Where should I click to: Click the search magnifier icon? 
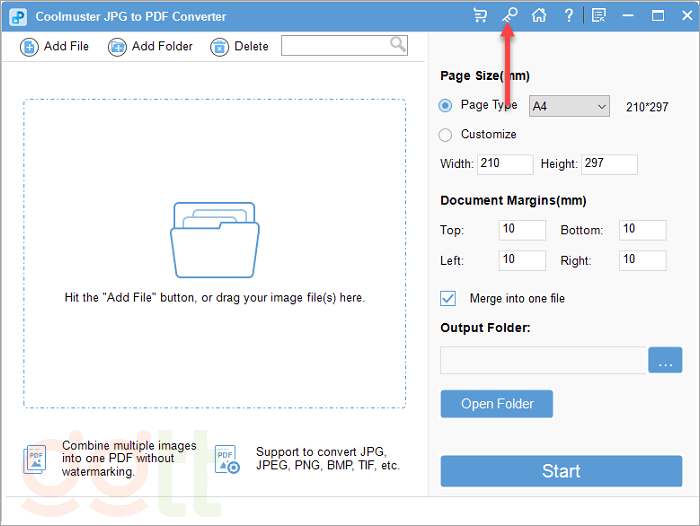397,44
